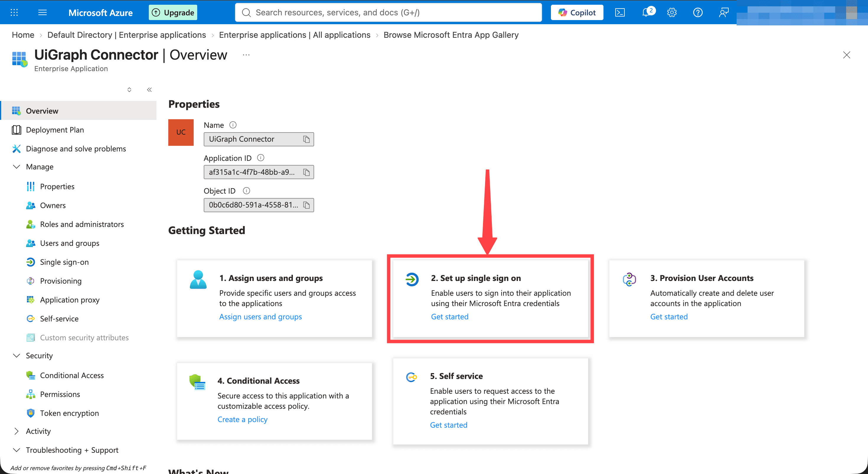Collapse the Troubleshooting + Support section

(17, 450)
